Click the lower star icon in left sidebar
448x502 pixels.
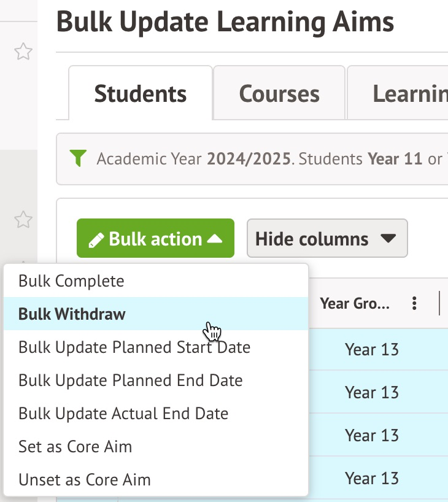(x=23, y=218)
